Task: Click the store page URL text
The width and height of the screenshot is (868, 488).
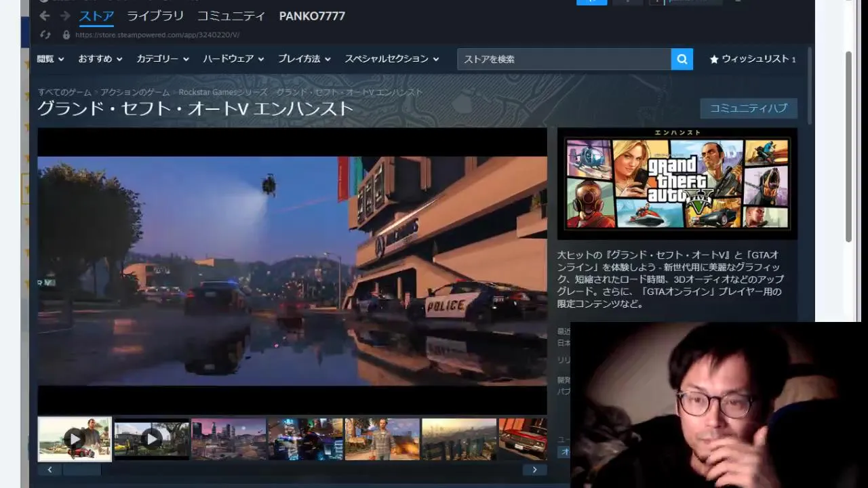Action: [157, 35]
